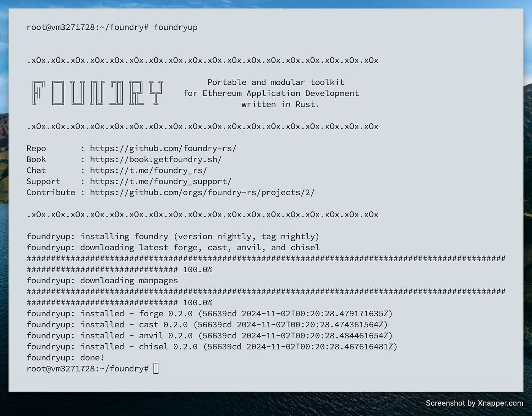Screen dimensions: 532x416
Task: Click the Repo label
Action: click(x=36, y=148)
